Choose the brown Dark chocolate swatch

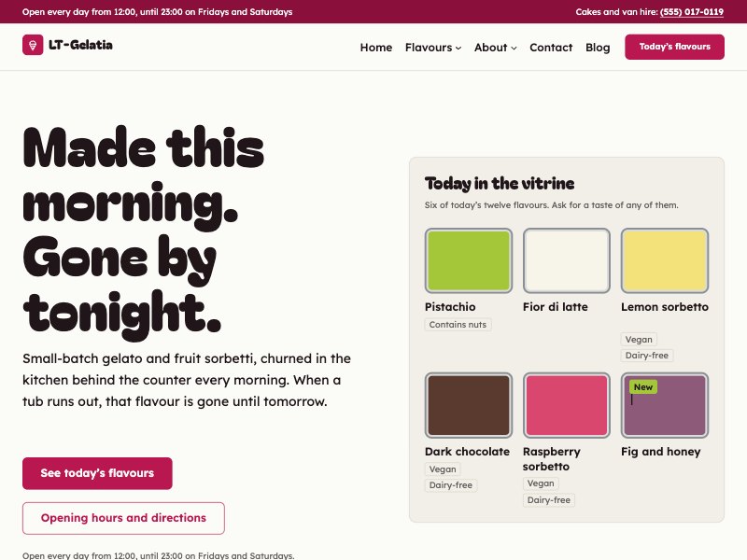pyautogui.click(x=469, y=405)
